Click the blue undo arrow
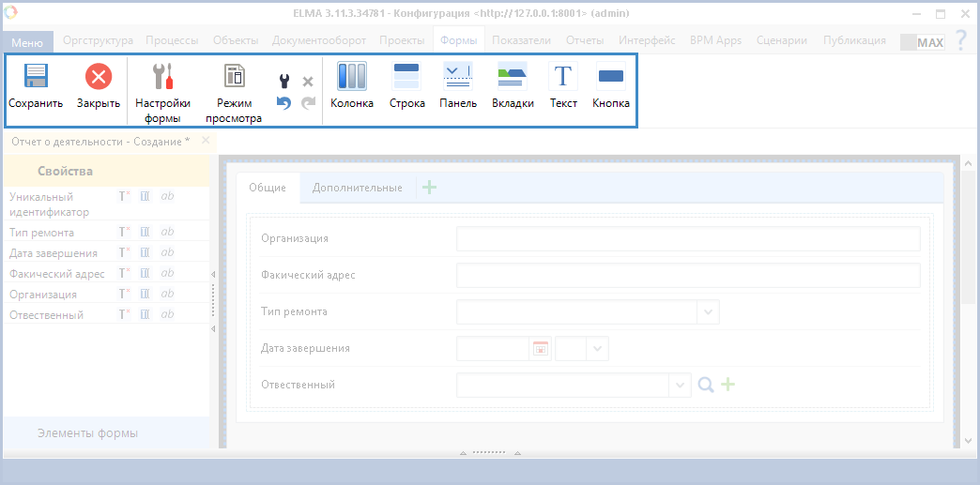Viewport: 980px width, 485px height. click(x=283, y=102)
